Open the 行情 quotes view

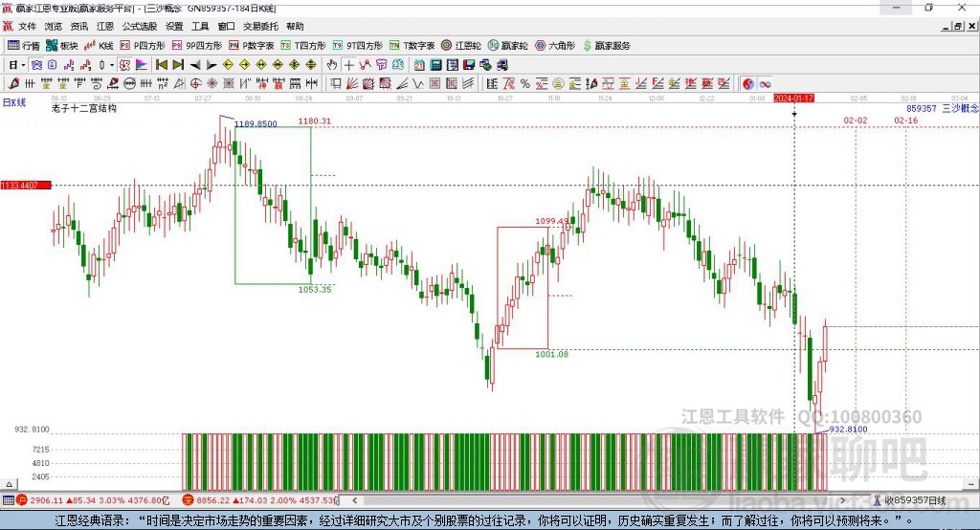24,45
